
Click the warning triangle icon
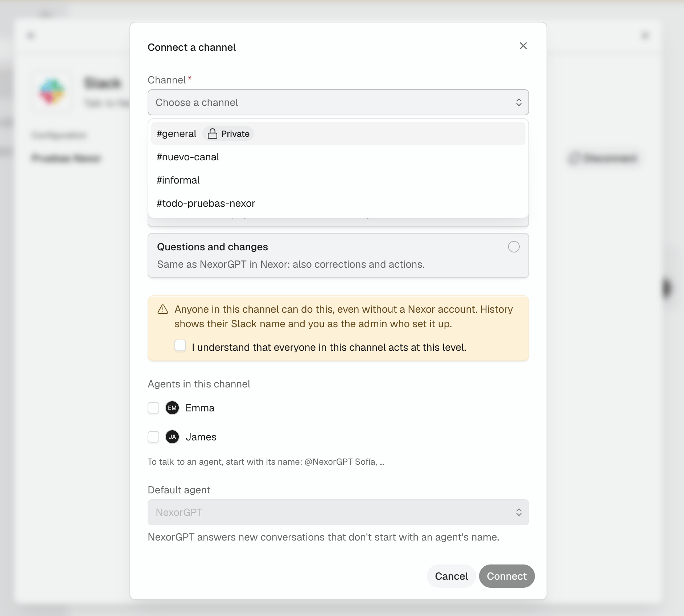(163, 309)
